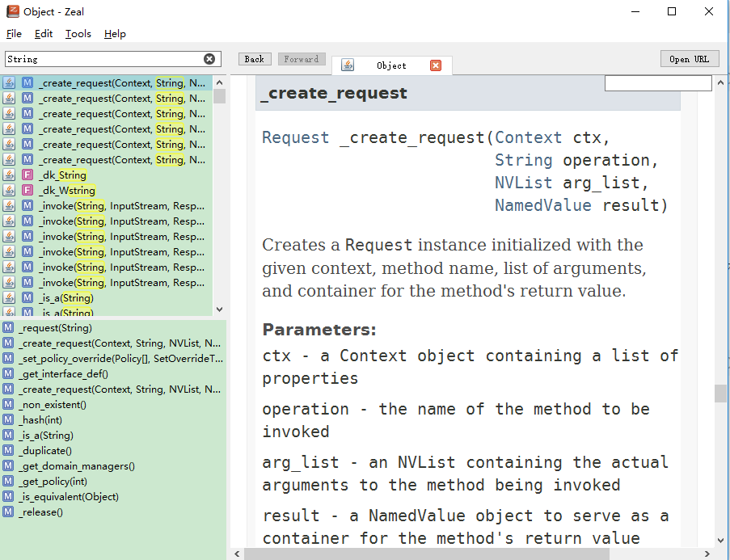Screen dimensions: 730x560
Task: Open the Help menu
Action: [115, 34]
